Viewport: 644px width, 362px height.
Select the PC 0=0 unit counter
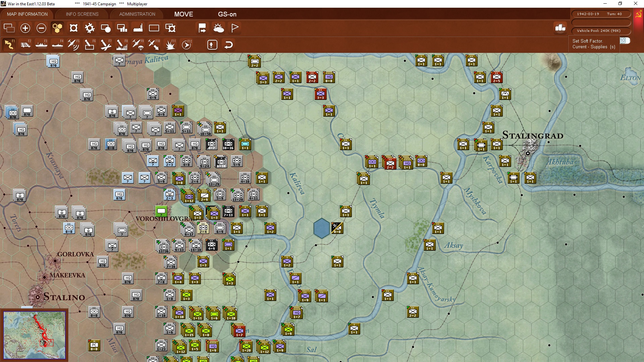(x=94, y=346)
